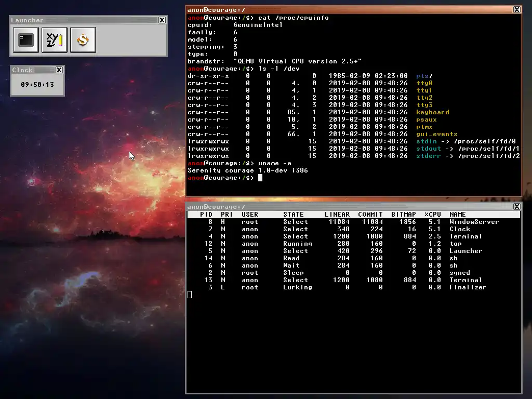Click the Clock process name in top

[460, 229]
